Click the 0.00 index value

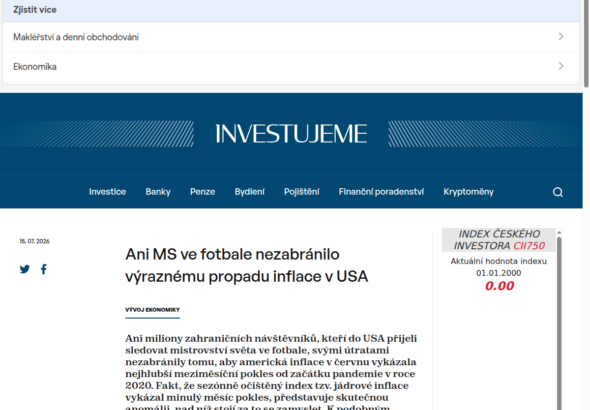coord(499,286)
